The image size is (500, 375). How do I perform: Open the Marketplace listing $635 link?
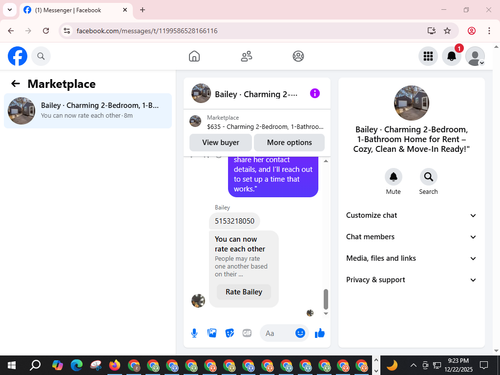point(257,122)
